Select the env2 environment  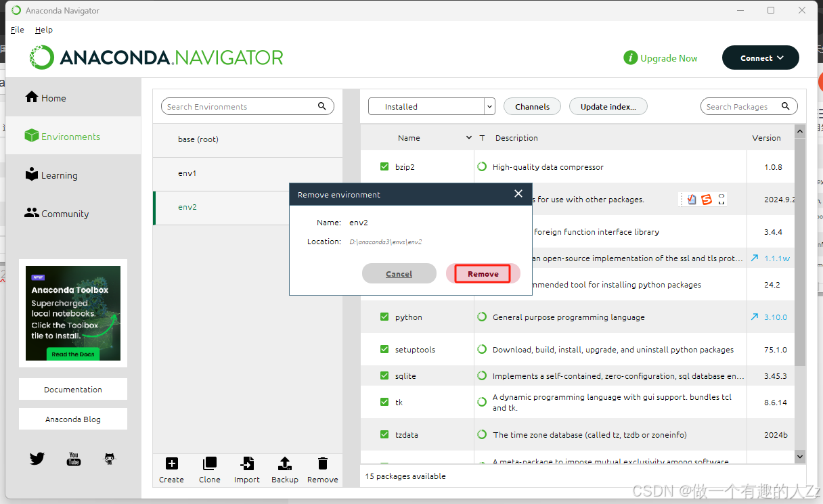pos(248,207)
